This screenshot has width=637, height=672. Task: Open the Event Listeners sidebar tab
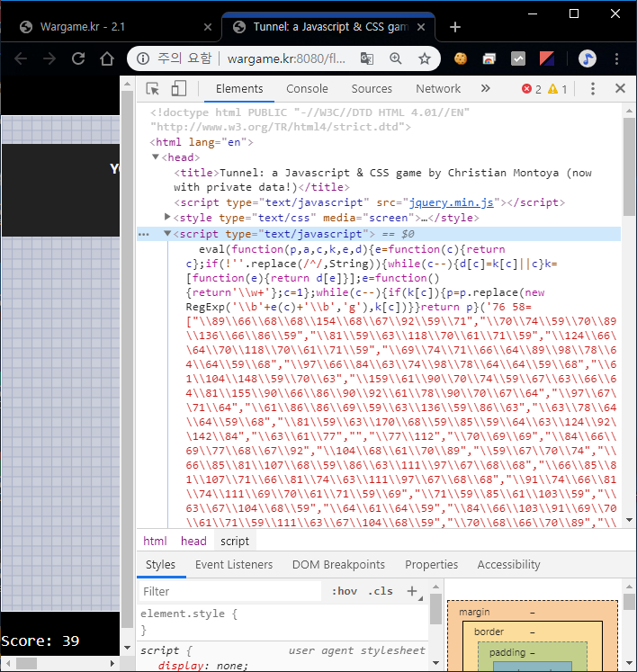[x=234, y=564]
